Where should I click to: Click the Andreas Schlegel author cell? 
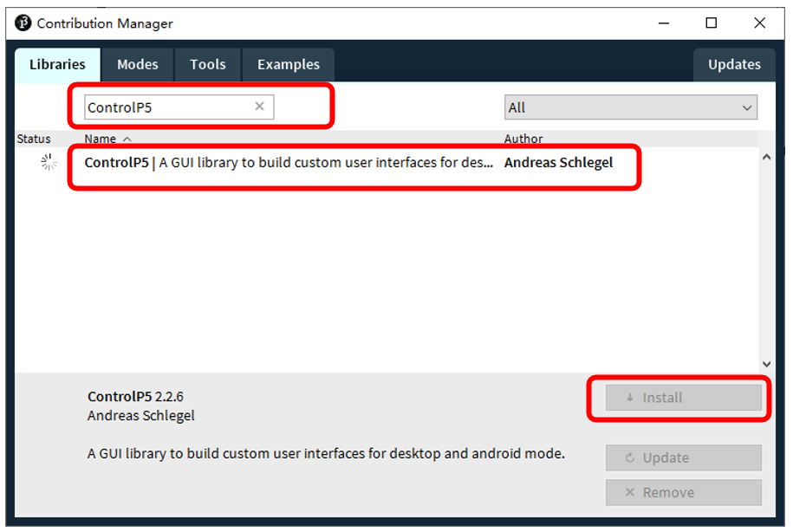tap(558, 162)
